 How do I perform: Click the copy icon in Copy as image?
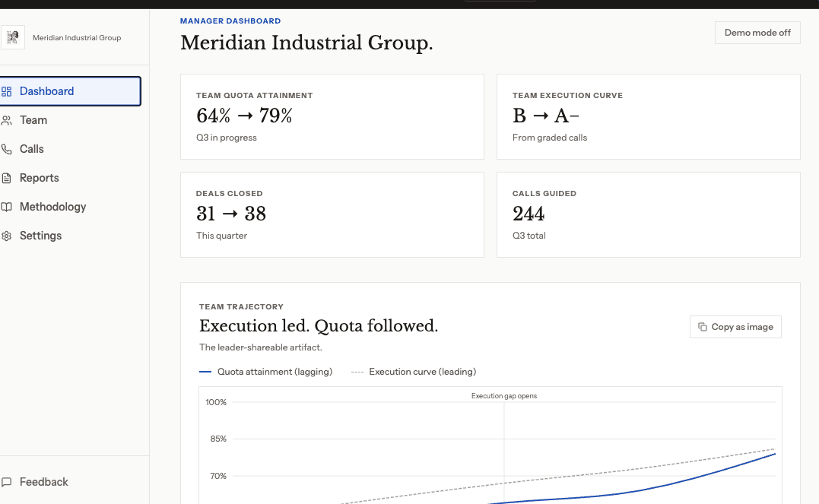[703, 327]
